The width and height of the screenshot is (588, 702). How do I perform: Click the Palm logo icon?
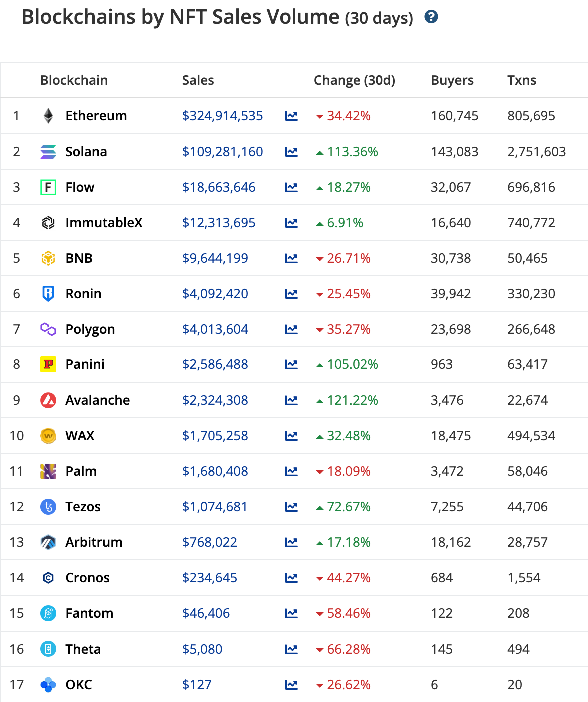pyautogui.click(x=48, y=471)
